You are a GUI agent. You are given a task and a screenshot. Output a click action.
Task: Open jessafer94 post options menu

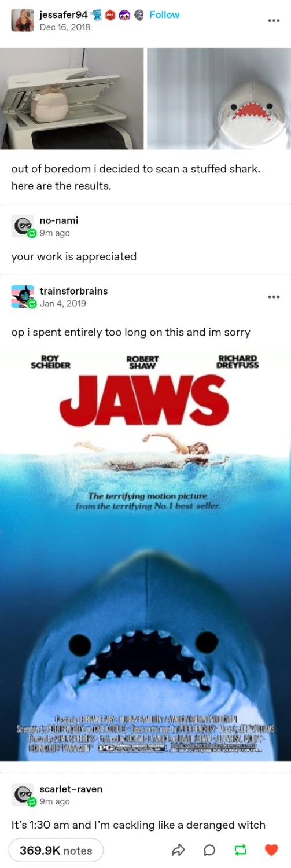point(274,20)
